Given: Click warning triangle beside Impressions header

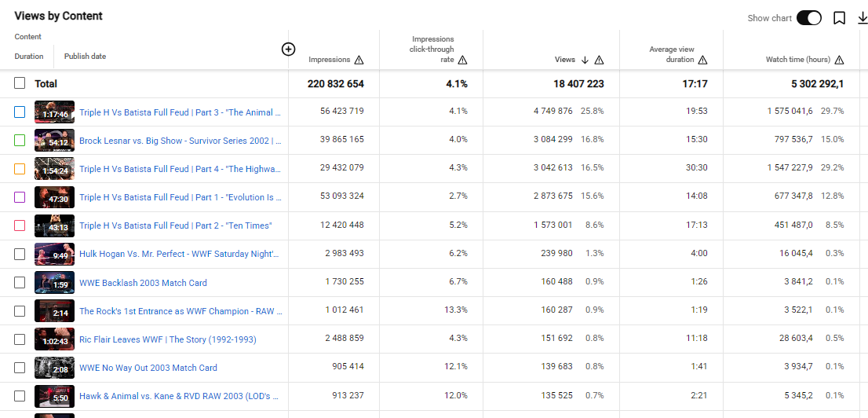Looking at the screenshot, I should click(359, 60).
